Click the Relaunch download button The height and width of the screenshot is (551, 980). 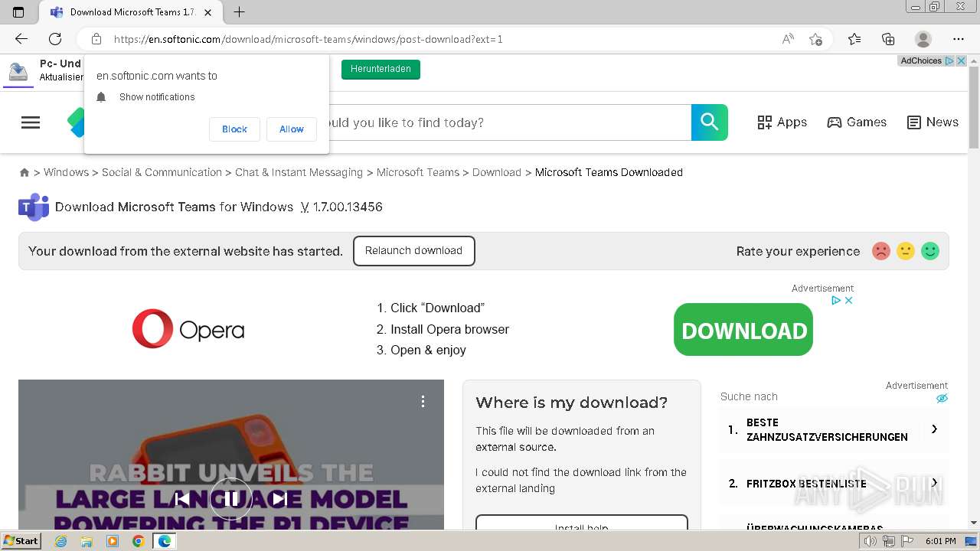coord(413,251)
